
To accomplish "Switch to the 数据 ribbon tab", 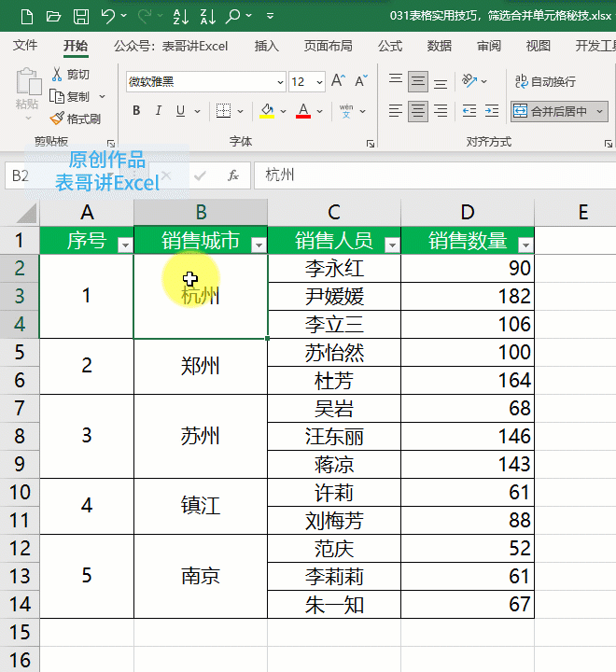I will pyautogui.click(x=440, y=46).
